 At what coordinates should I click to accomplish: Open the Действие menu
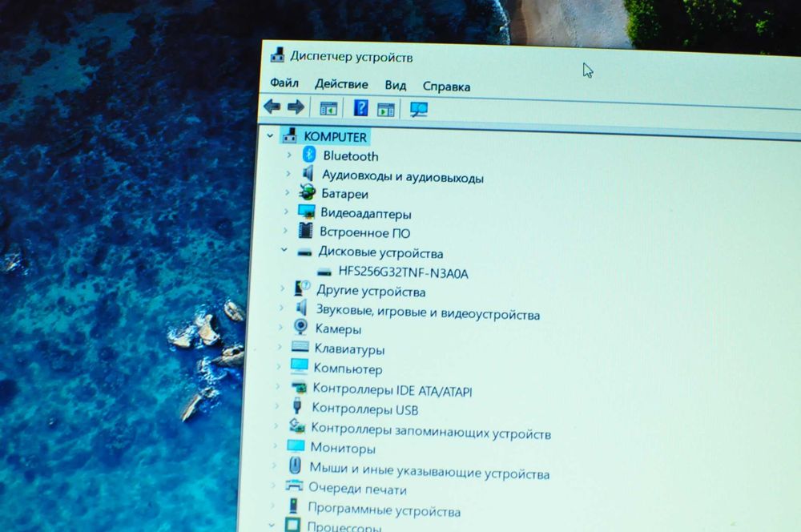click(341, 84)
